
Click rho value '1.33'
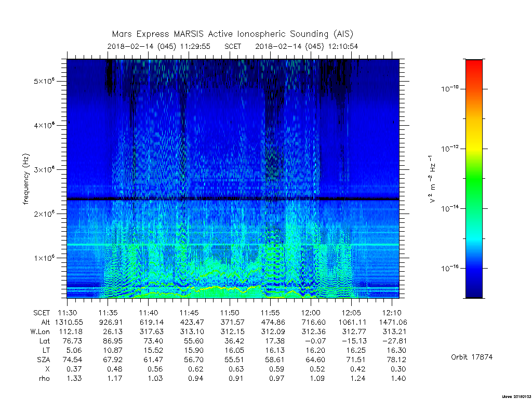pos(74,378)
